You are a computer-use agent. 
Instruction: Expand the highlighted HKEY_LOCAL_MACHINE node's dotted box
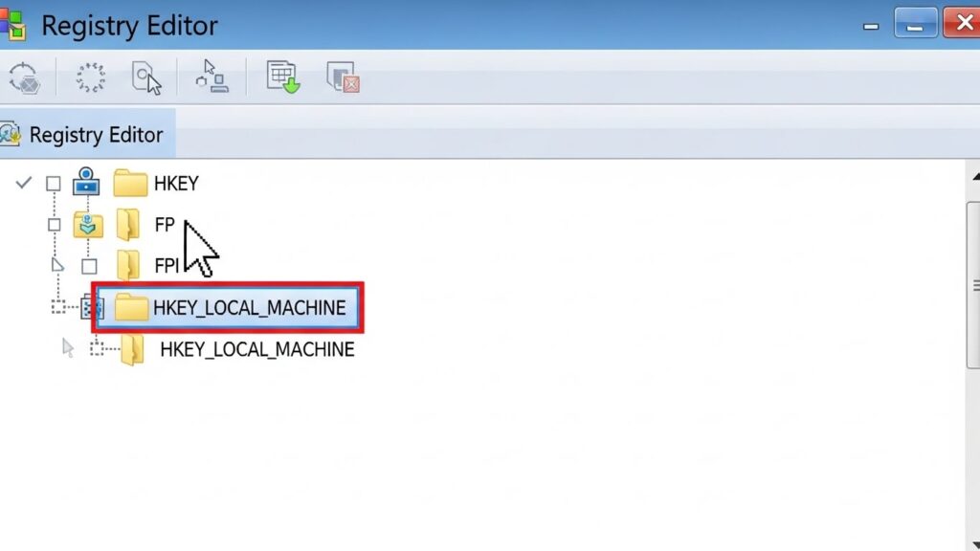click(x=59, y=307)
